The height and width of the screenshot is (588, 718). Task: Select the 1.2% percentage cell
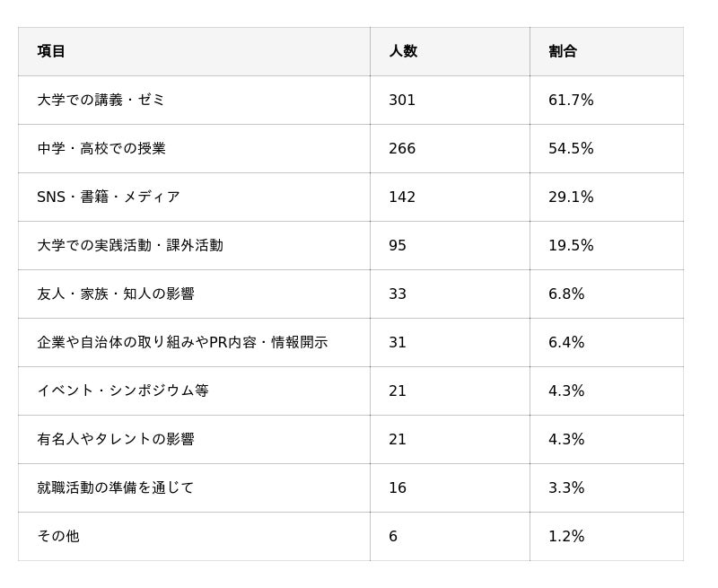click(566, 536)
